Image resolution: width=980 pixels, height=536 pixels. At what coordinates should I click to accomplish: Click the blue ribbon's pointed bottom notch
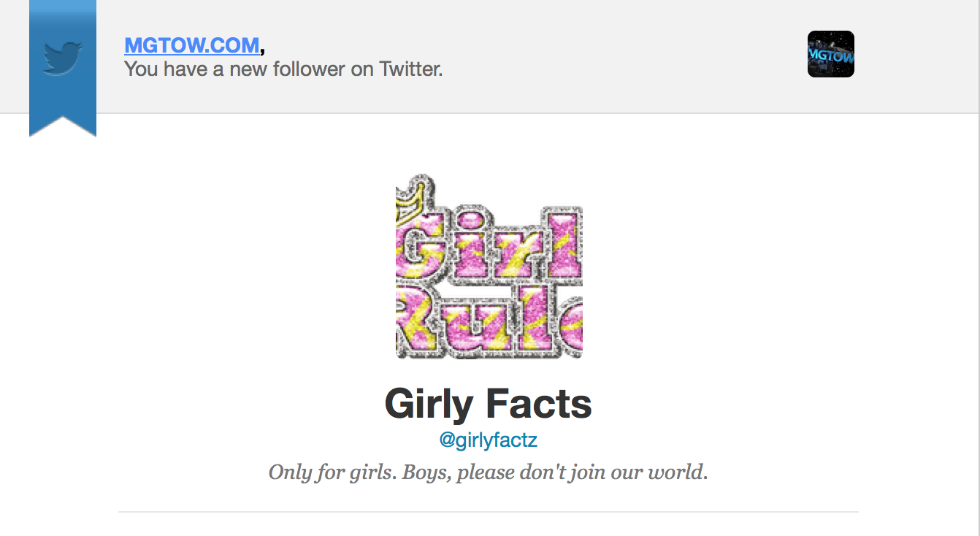click(63, 127)
